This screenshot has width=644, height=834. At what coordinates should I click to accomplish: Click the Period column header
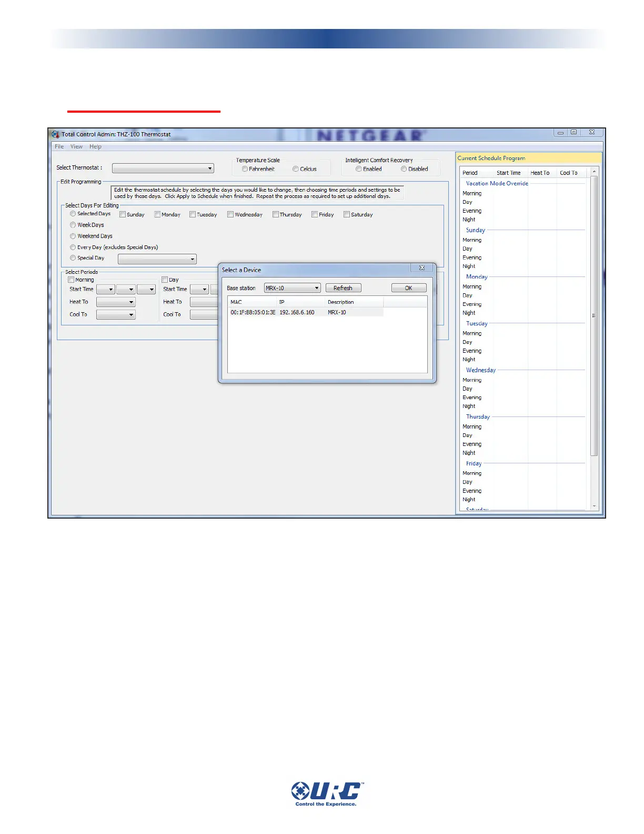tap(477, 173)
